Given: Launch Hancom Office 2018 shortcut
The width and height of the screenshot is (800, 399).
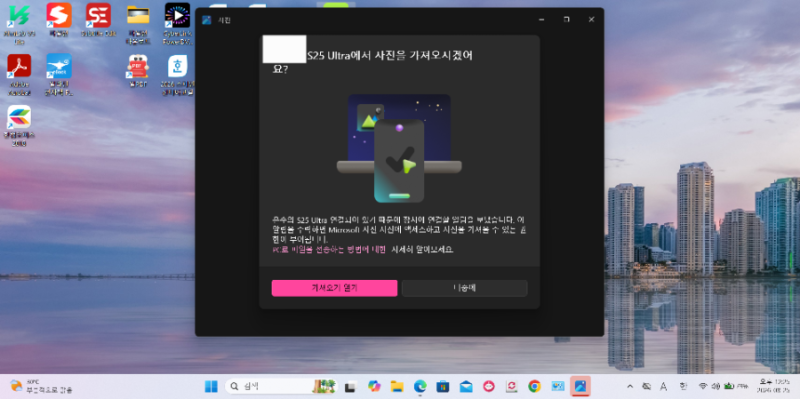Looking at the screenshot, I should tap(19, 126).
